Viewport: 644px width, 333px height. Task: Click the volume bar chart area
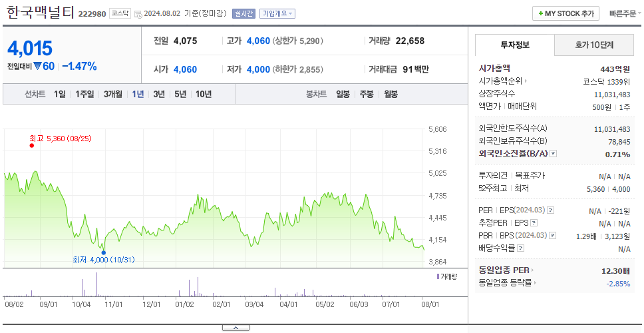tap(214, 284)
